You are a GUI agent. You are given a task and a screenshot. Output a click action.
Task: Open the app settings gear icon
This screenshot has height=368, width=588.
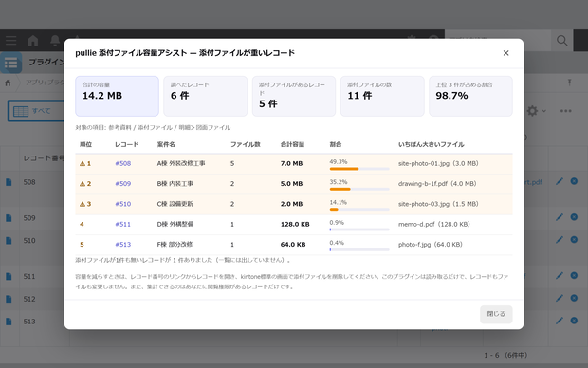click(532, 111)
